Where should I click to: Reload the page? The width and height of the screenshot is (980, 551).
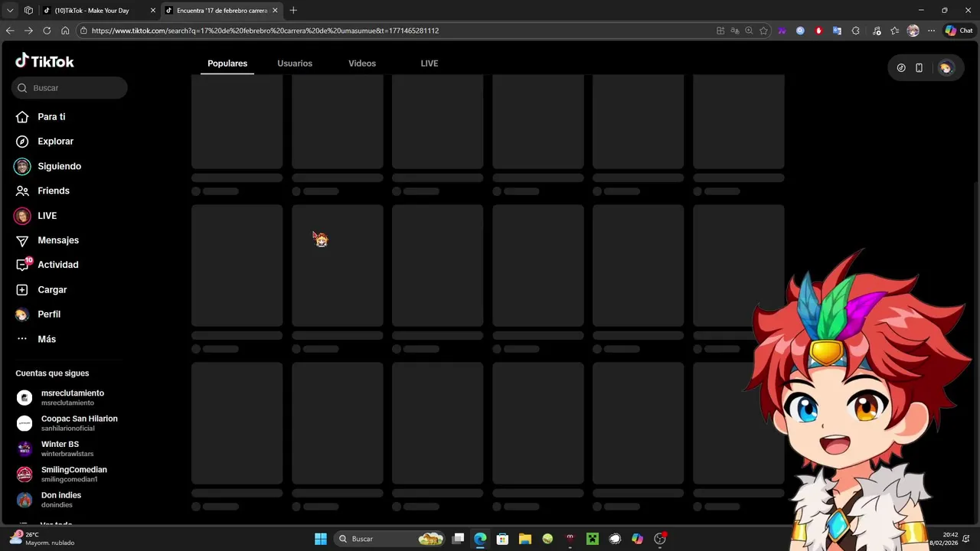pyautogui.click(x=47, y=31)
